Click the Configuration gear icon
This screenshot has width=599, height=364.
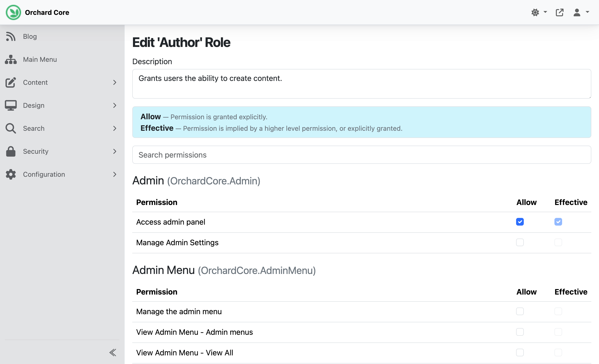[x=11, y=174]
